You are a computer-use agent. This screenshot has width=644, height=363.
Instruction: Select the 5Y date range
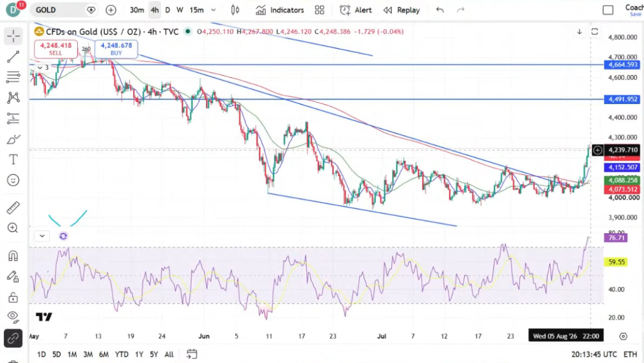(x=154, y=354)
